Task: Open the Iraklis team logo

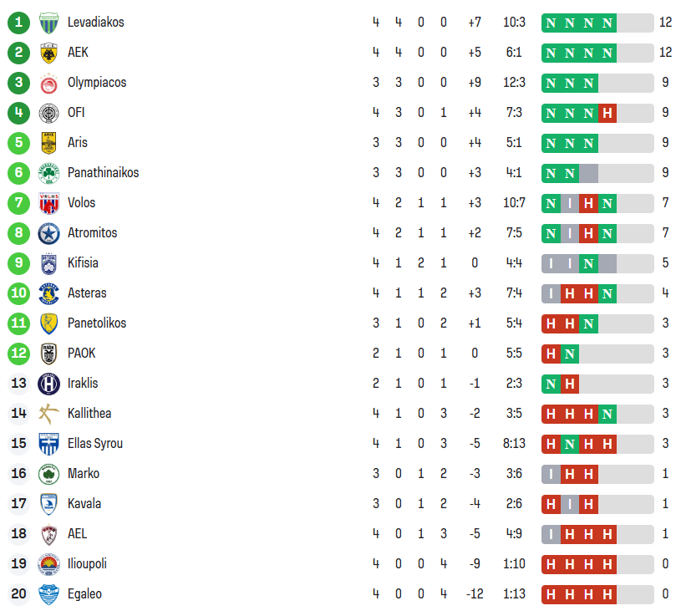Action: [49, 384]
